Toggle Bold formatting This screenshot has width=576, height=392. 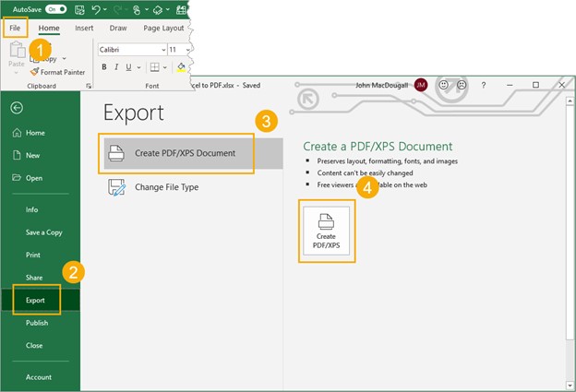coord(104,66)
